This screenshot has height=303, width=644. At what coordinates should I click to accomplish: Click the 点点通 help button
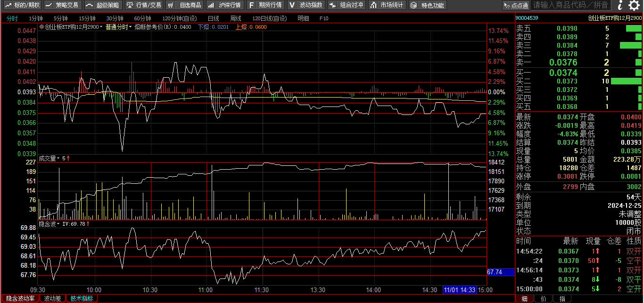pyautogui.click(x=516, y=5)
